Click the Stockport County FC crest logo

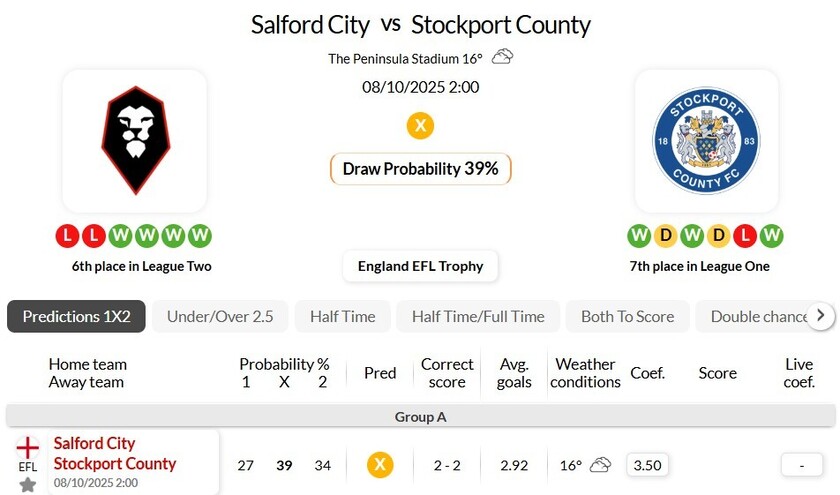pos(706,140)
